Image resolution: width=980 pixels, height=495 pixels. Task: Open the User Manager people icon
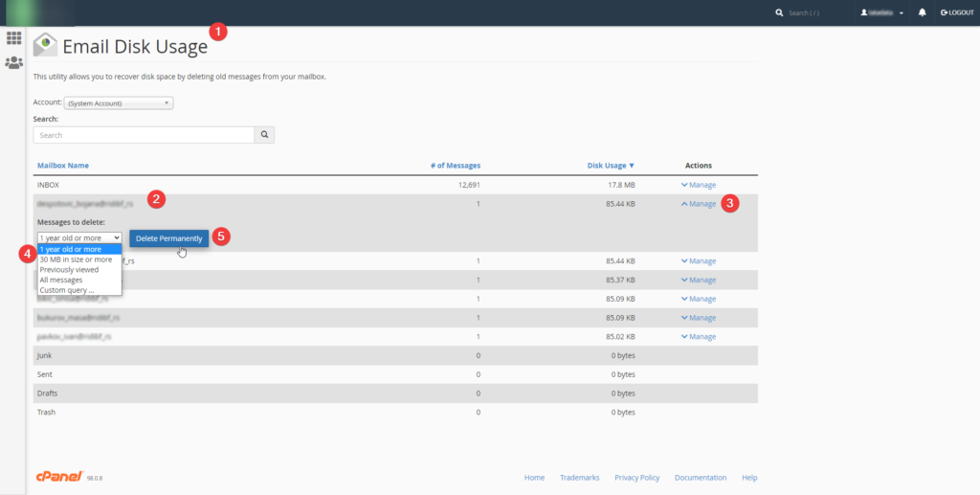point(13,62)
